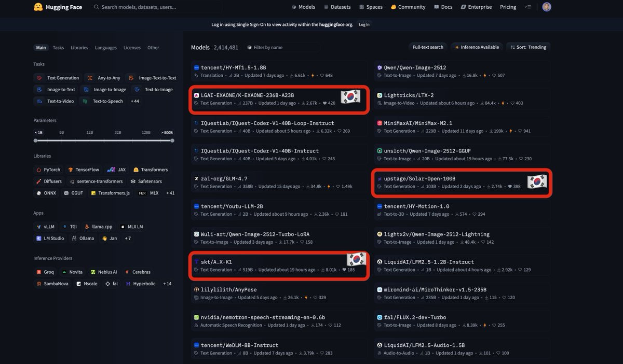This screenshot has width=623, height=364.
Task: Open the upstage/Solar-Open-100B model link
Action: click(x=419, y=179)
